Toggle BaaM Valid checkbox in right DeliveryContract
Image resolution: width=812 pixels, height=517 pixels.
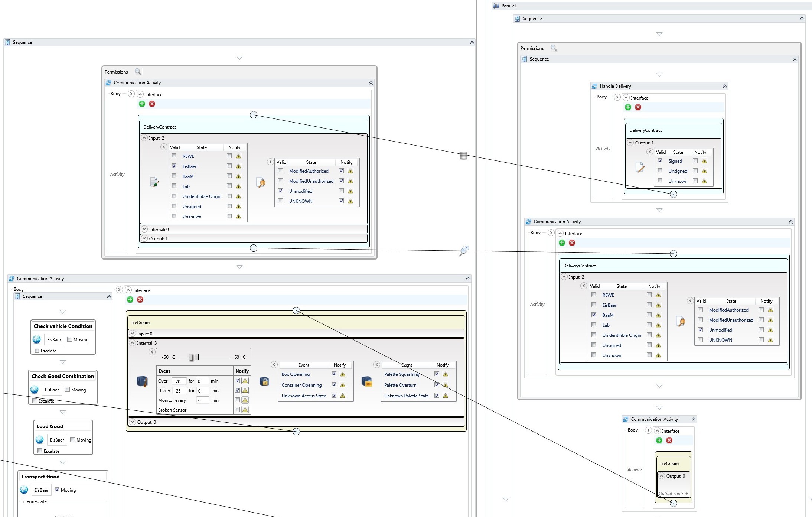click(x=594, y=315)
